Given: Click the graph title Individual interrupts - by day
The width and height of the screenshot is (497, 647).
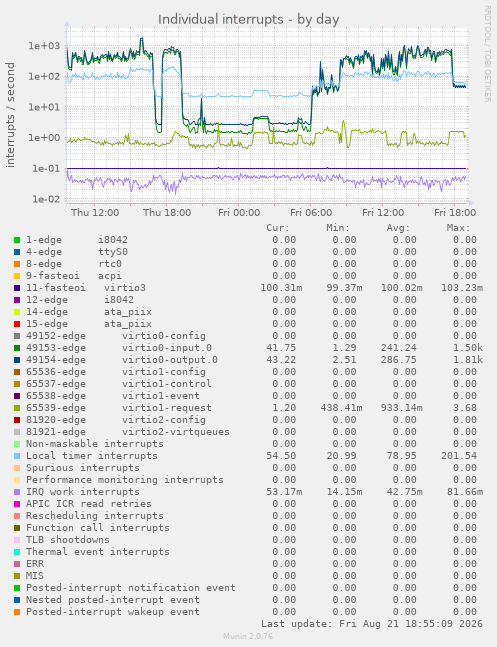Looking at the screenshot, I should coord(248,19).
